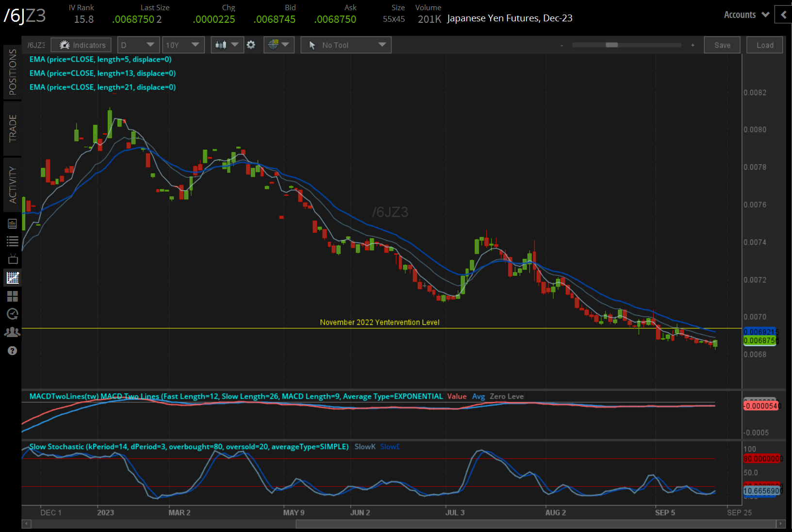Open the Indicators studies menu
The width and height of the screenshot is (792, 532).
coord(81,45)
